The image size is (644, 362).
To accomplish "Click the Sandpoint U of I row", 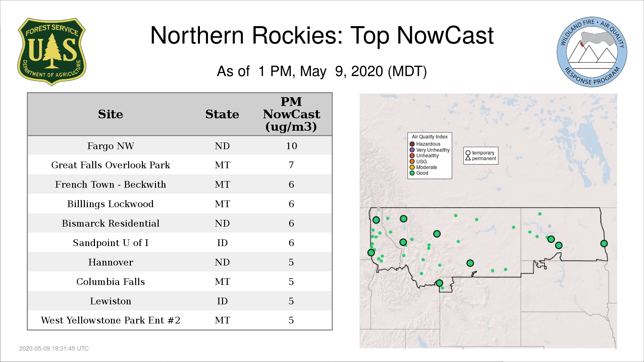I will [x=179, y=243].
